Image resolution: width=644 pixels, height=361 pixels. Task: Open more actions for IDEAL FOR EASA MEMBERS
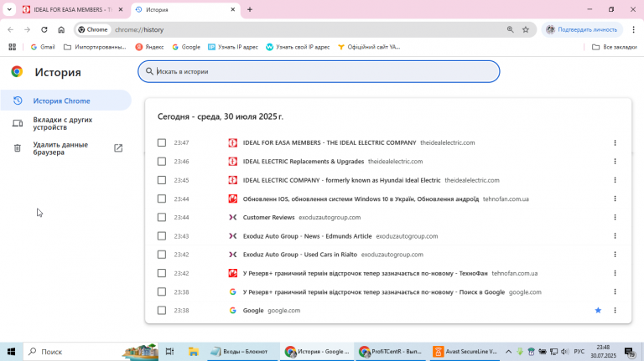point(615,142)
